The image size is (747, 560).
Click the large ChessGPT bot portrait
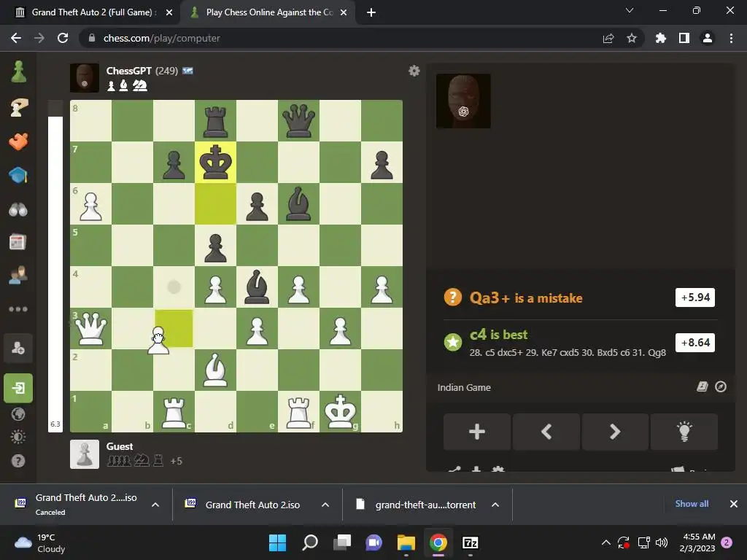[x=463, y=101]
